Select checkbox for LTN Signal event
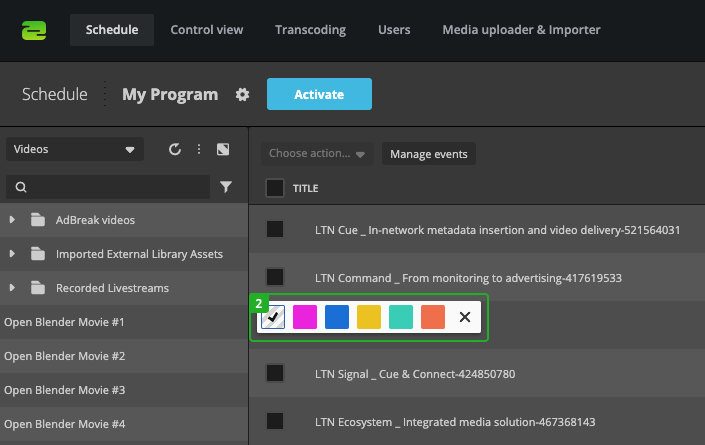705x445 pixels. [x=275, y=374]
